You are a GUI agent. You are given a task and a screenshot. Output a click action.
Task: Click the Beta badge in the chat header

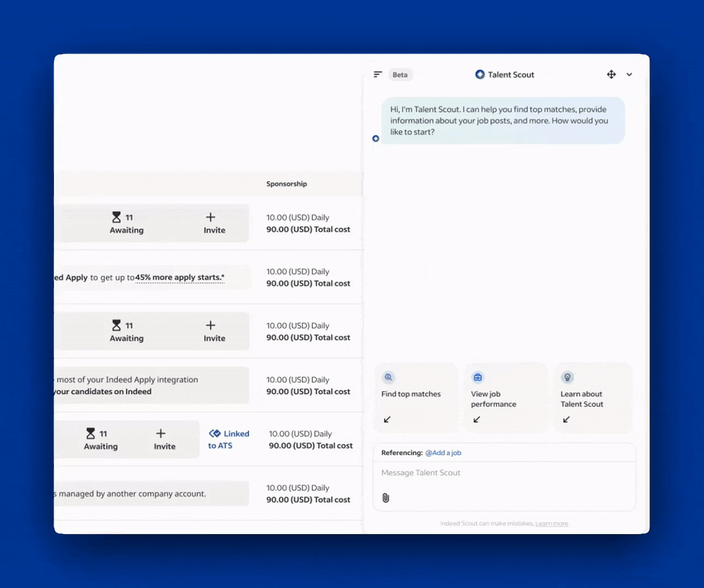400,74
